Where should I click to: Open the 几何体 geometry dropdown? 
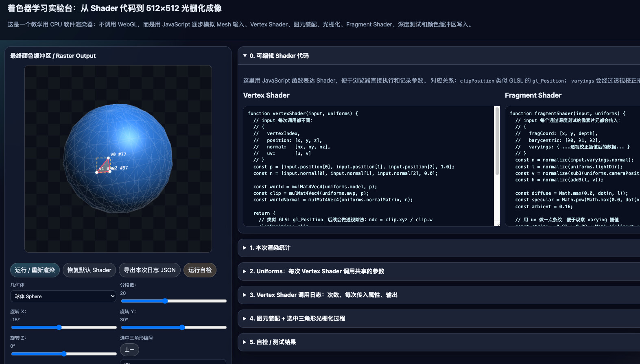pyautogui.click(x=63, y=296)
